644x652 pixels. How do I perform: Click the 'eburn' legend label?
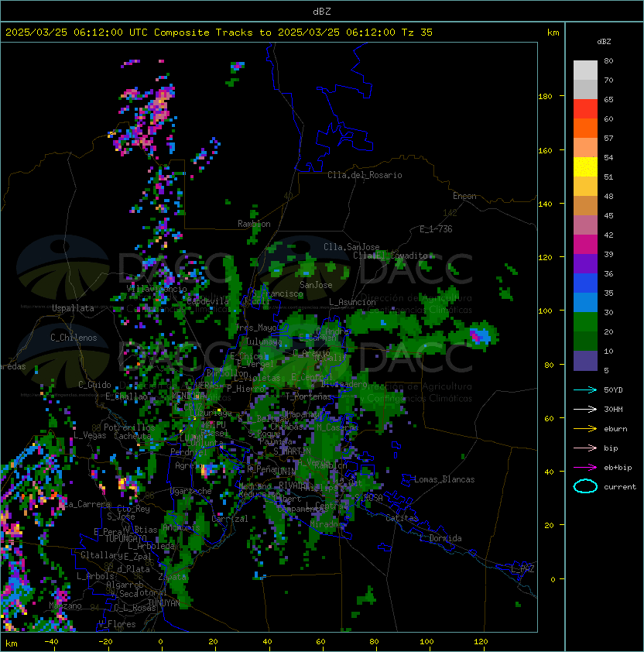615,429
